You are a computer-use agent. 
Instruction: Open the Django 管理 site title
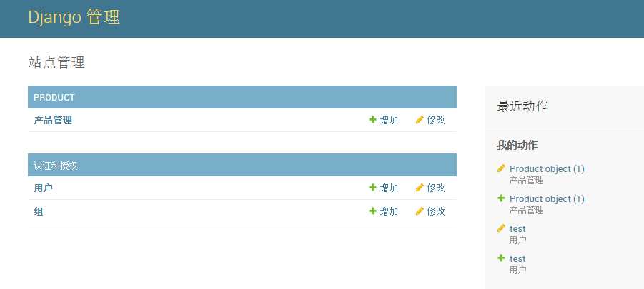[x=74, y=18]
